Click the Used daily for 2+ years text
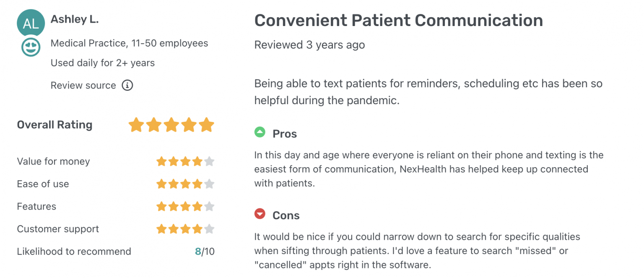 [x=103, y=63]
